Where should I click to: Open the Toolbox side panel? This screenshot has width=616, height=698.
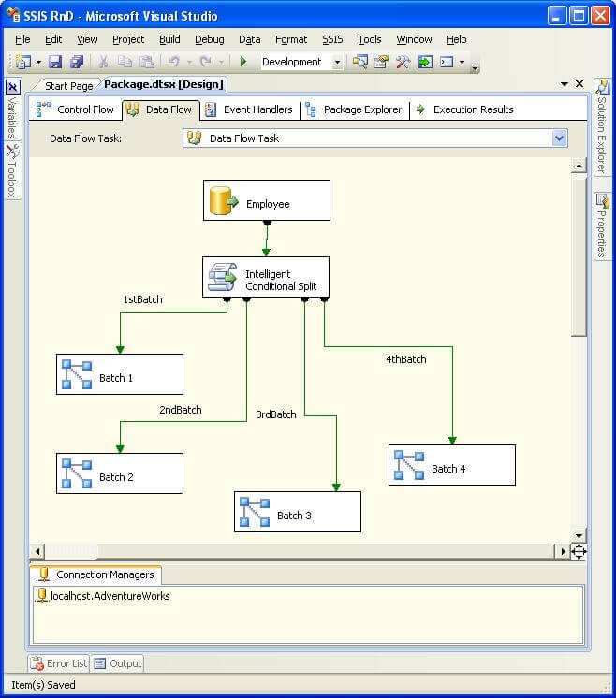[12, 171]
